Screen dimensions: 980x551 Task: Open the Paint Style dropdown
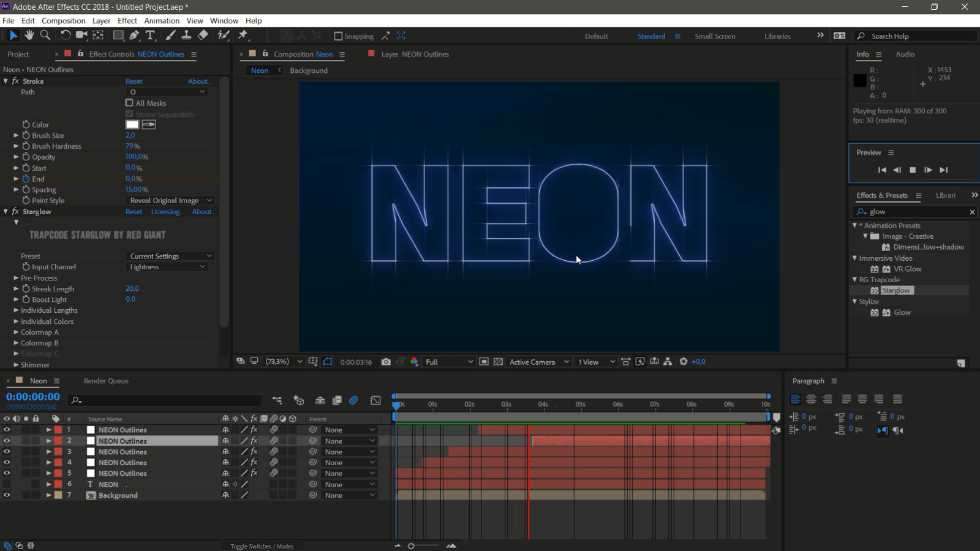tap(170, 200)
